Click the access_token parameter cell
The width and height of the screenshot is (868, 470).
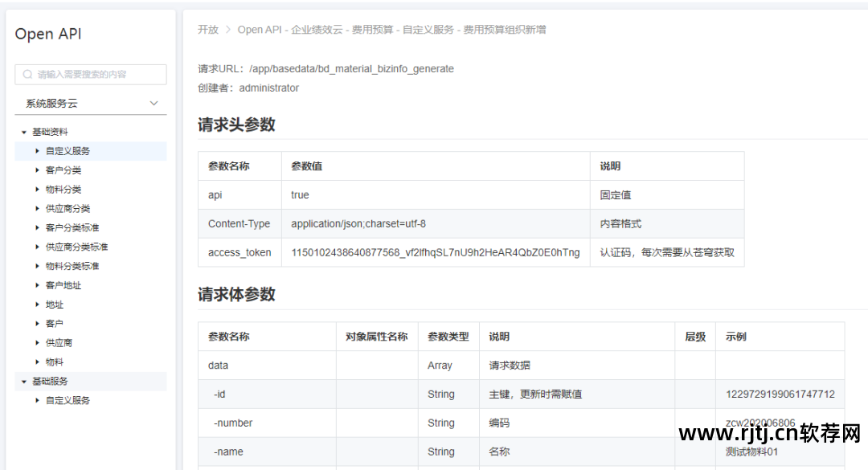[x=240, y=252]
